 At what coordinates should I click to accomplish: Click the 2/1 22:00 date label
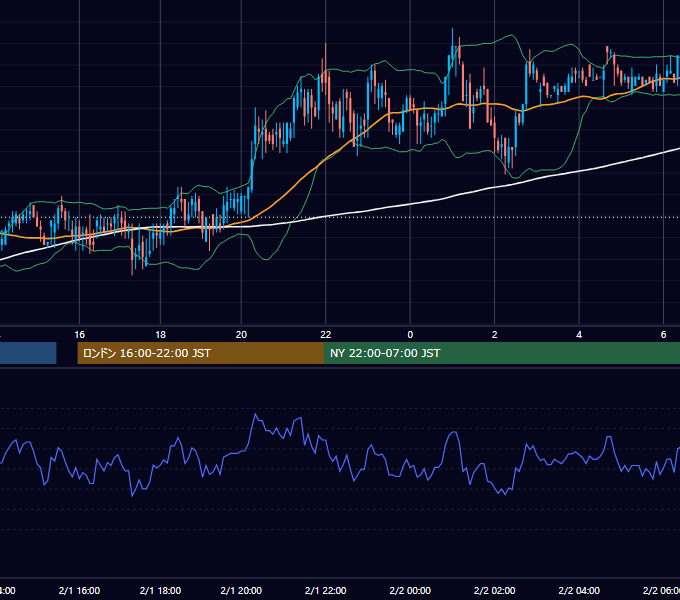coord(326,590)
